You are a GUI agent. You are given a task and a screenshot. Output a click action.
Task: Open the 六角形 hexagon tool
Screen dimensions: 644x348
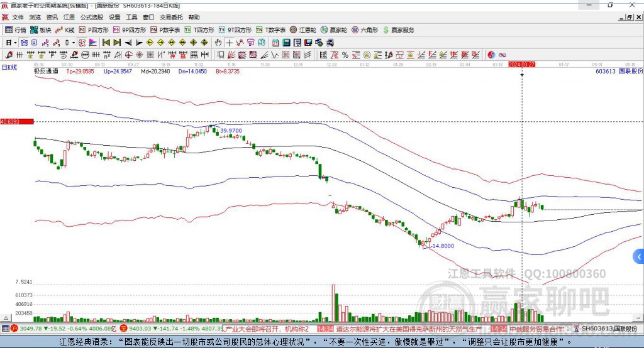[x=365, y=30]
